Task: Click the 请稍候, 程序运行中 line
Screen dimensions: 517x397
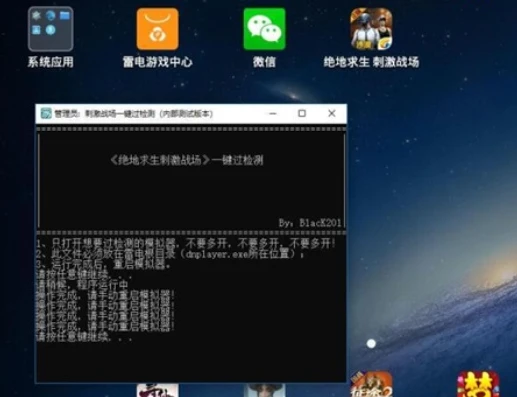Action: coord(82,285)
